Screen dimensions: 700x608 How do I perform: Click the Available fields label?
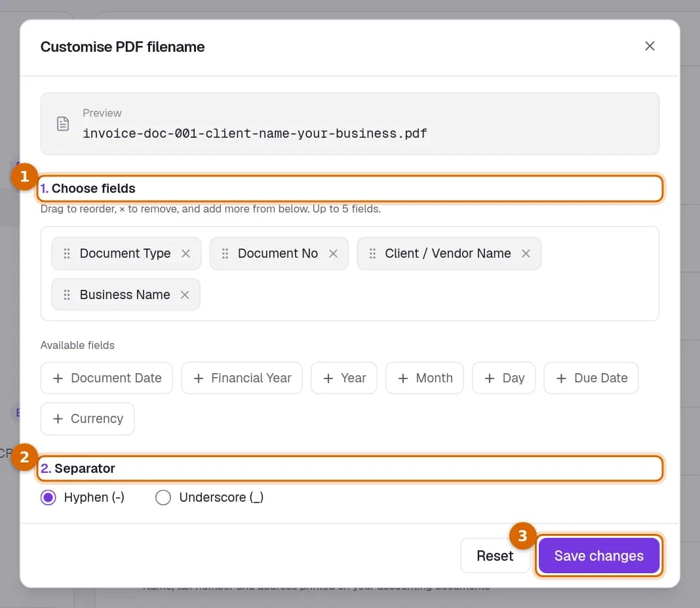(x=78, y=345)
